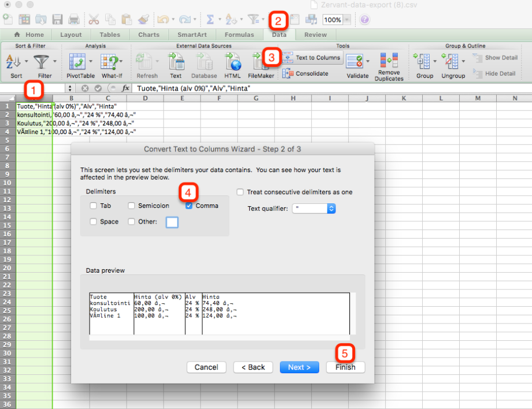Open the SmartArt ribbon tab
The height and width of the screenshot is (409, 532).
[192, 35]
